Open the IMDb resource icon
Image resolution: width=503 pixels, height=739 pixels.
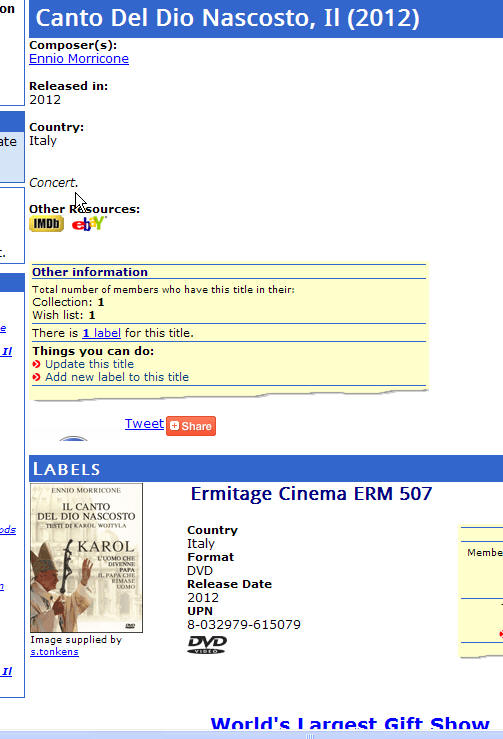pyautogui.click(x=46, y=223)
